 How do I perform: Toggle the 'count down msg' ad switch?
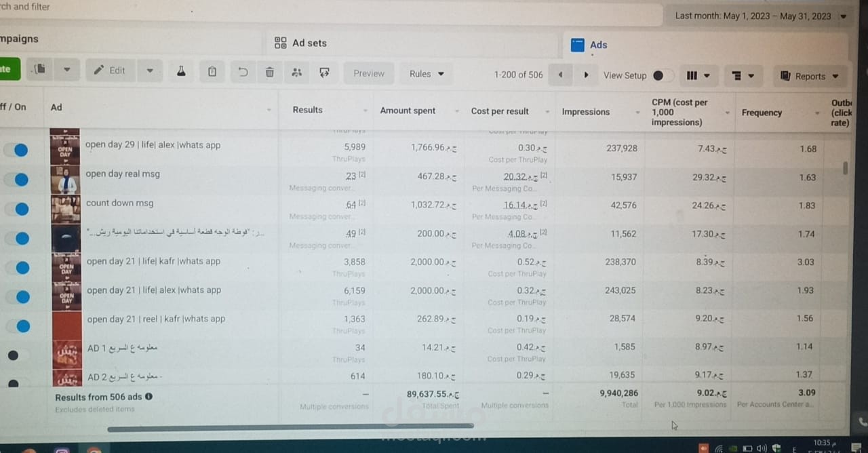pyautogui.click(x=18, y=208)
